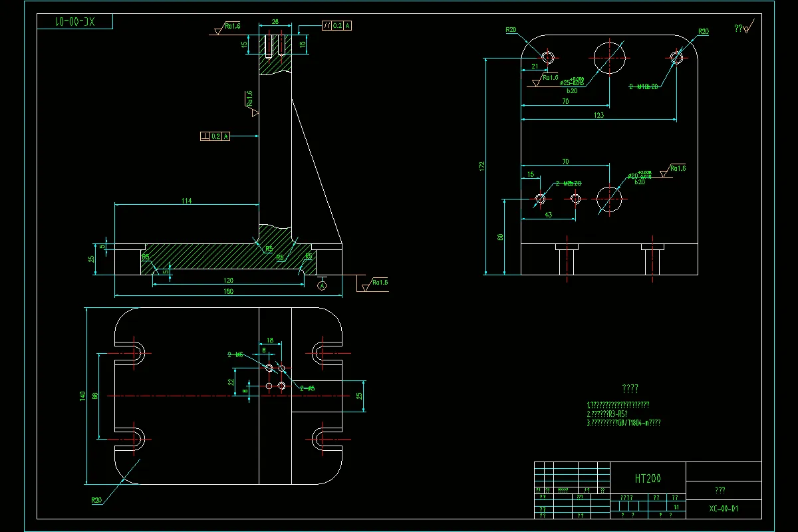Select the ??? cell above title-block XC-00-01
The image size is (798, 532).
[x=723, y=490]
